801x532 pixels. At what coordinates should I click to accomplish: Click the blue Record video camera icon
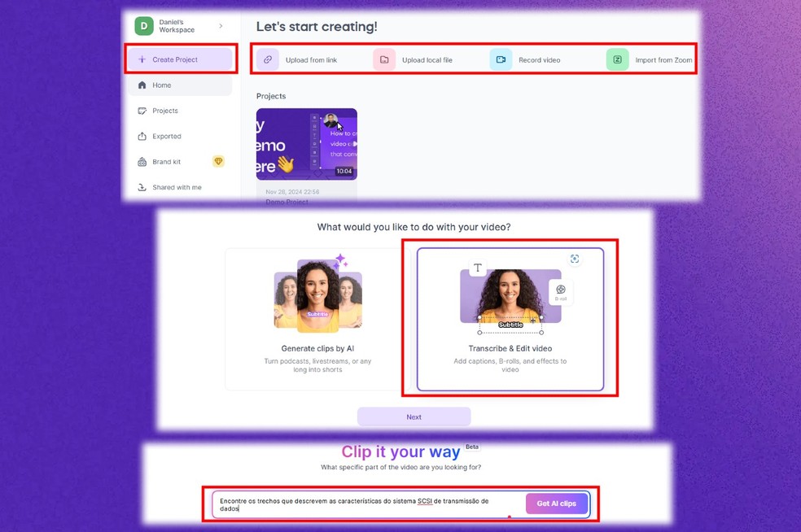pyautogui.click(x=501, y=59)
